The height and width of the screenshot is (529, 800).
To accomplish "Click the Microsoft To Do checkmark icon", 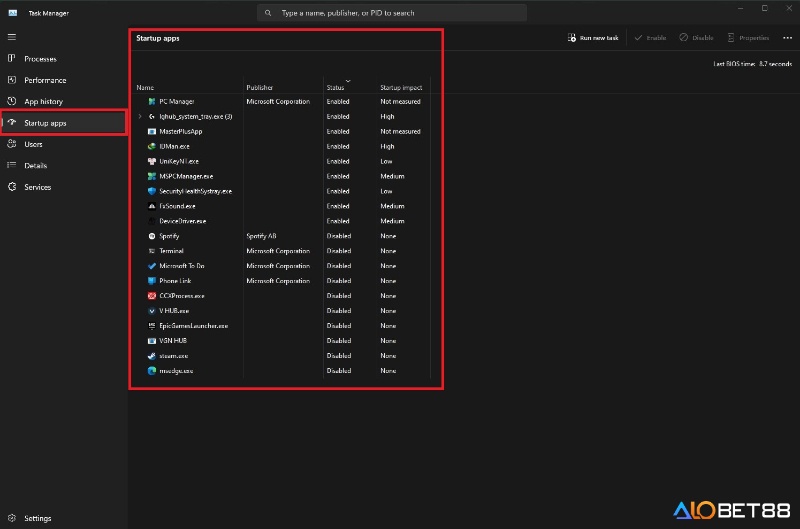I will (152, 266).
